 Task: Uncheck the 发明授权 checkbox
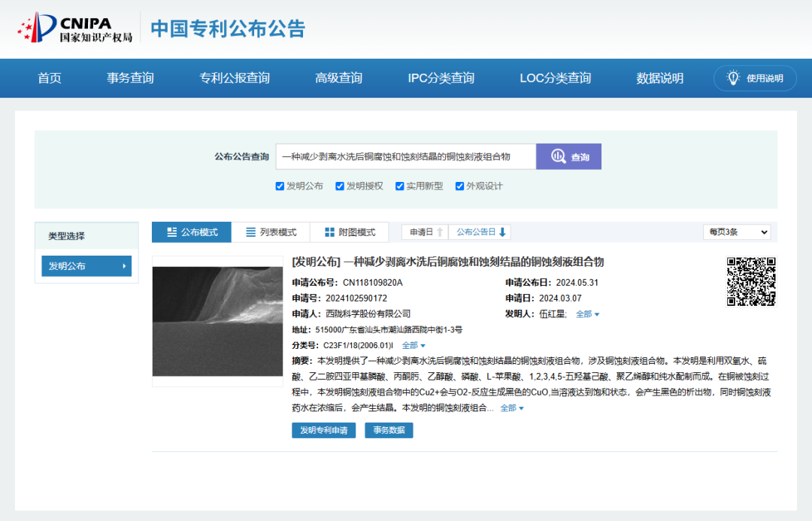(340, 186)
